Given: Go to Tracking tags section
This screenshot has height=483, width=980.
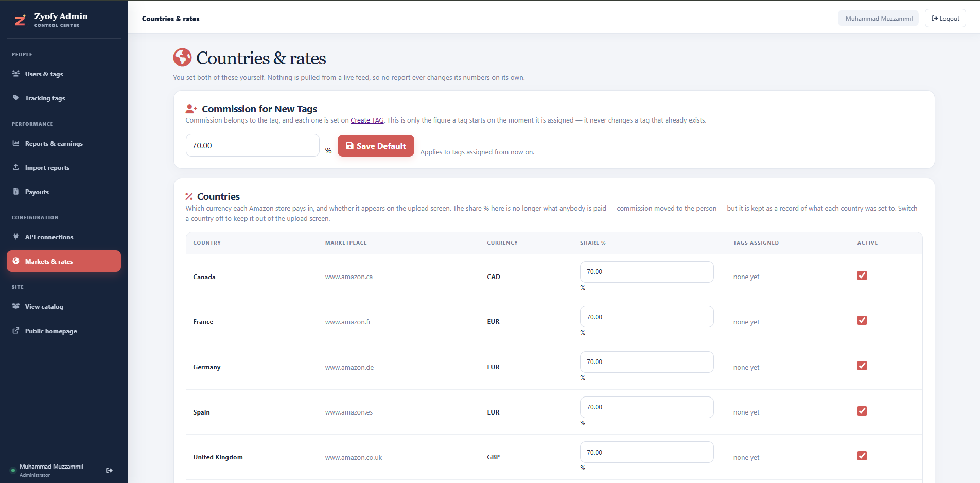Looking at the screenshot, I should [x=64, y=98].
